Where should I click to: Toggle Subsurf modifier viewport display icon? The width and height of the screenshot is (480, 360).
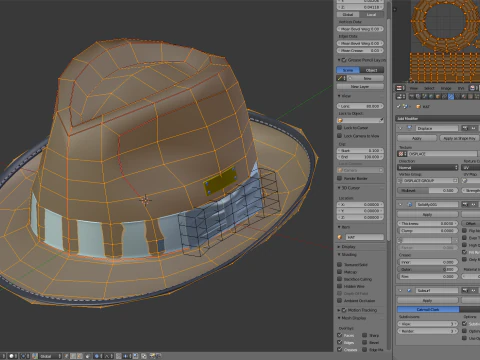(x=473, y=290)
